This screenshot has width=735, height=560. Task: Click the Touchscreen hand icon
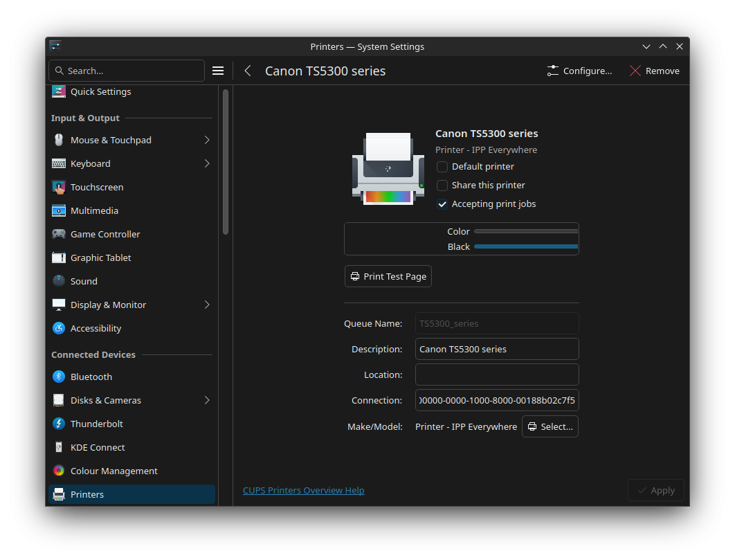(x=59, y=187)
